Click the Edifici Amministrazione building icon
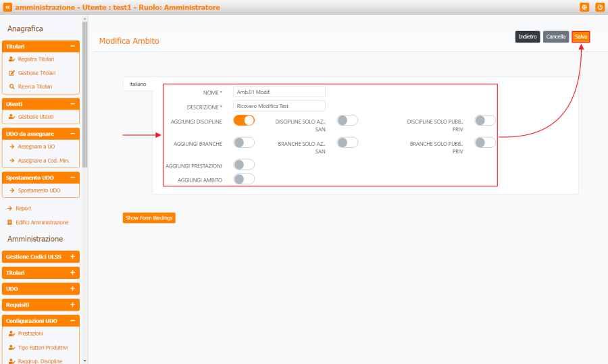The width and height of the screenshot is (608, 364). coord(9,222)
